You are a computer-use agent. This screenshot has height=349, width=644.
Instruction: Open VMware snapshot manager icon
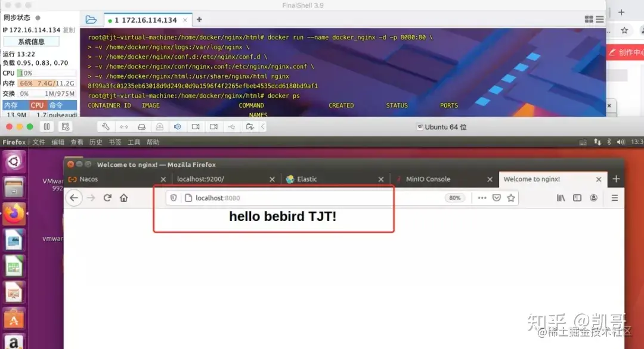pyautogui.click(x=66, y=127)
